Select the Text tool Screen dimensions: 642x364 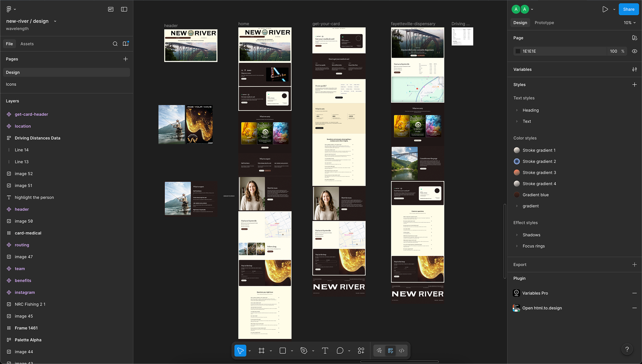[325, 351]
